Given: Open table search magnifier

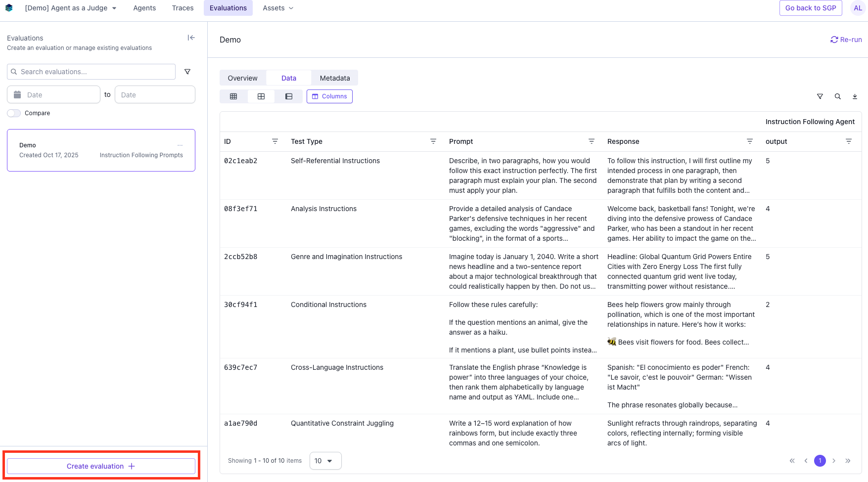Looking at the screenshot, I should point(838,96).
